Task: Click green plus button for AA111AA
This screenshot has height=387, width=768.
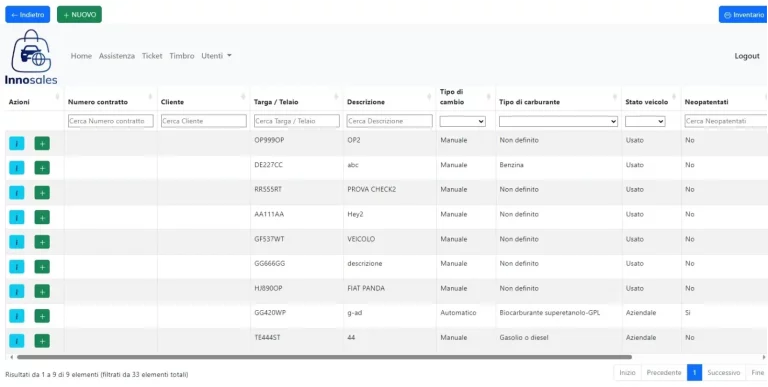Action: [42, 217]
